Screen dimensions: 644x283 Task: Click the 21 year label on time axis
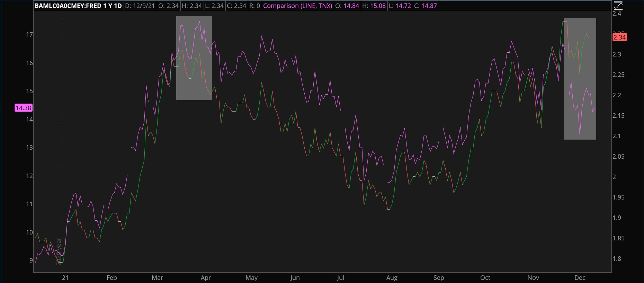(x=65, y=277)
